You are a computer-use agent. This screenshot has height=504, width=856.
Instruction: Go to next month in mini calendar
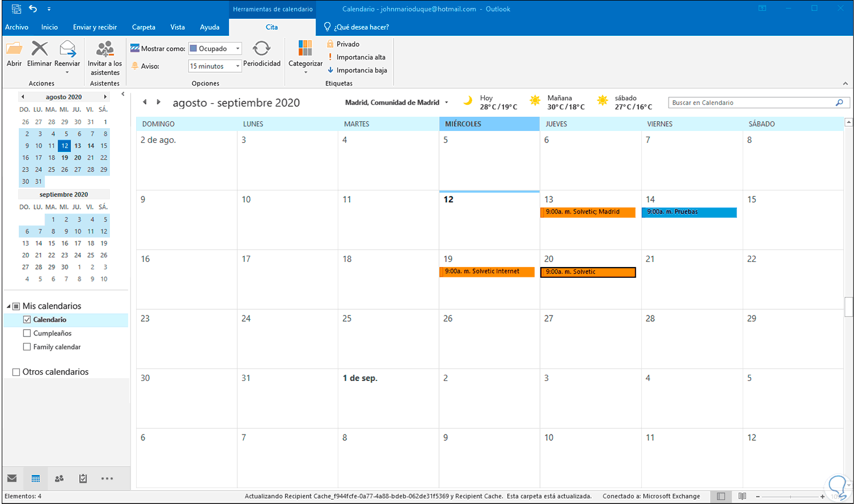pos(105,97)
